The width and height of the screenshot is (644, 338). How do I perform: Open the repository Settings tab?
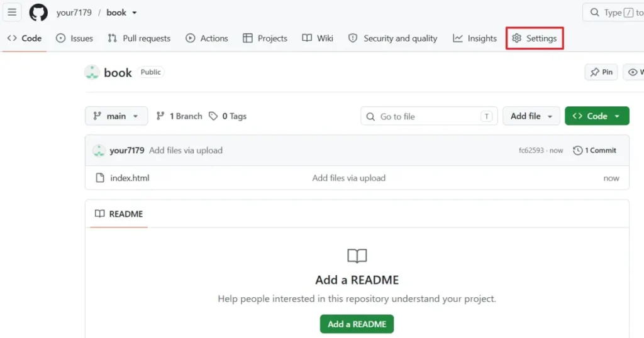(535, 38)
